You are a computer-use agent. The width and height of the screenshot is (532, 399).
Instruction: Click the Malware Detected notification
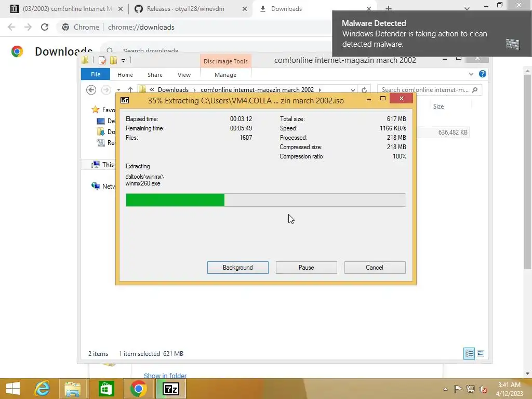click(432, 34)
